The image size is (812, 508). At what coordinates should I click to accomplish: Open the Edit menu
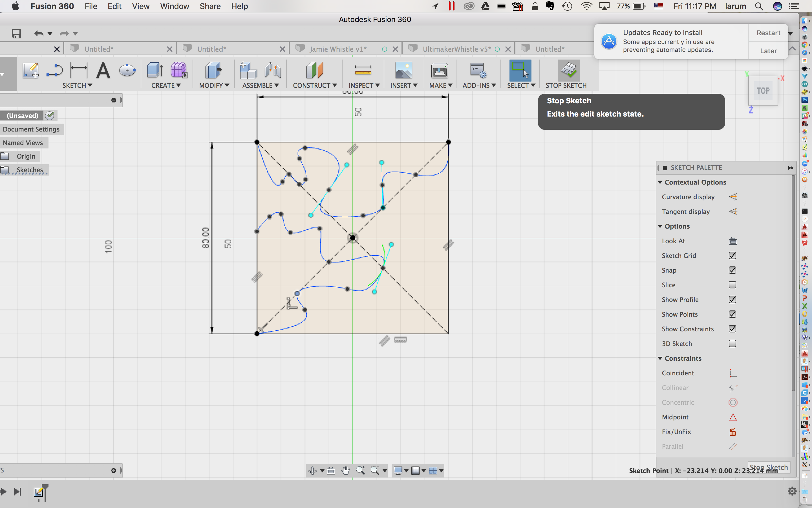[114, 6]
